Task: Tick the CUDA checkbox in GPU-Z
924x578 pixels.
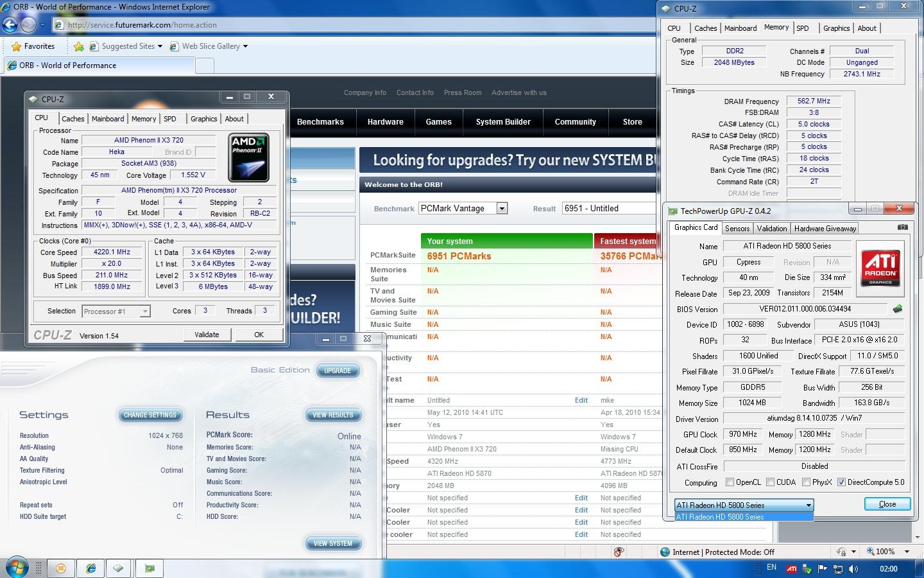Action: click(x=770, y=482)
